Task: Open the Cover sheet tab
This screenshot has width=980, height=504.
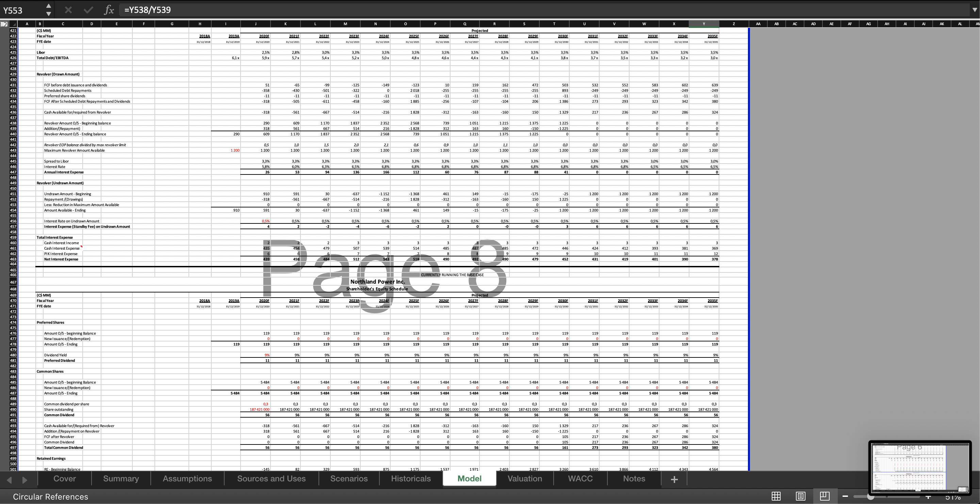Action: click(x=65, y=478)
